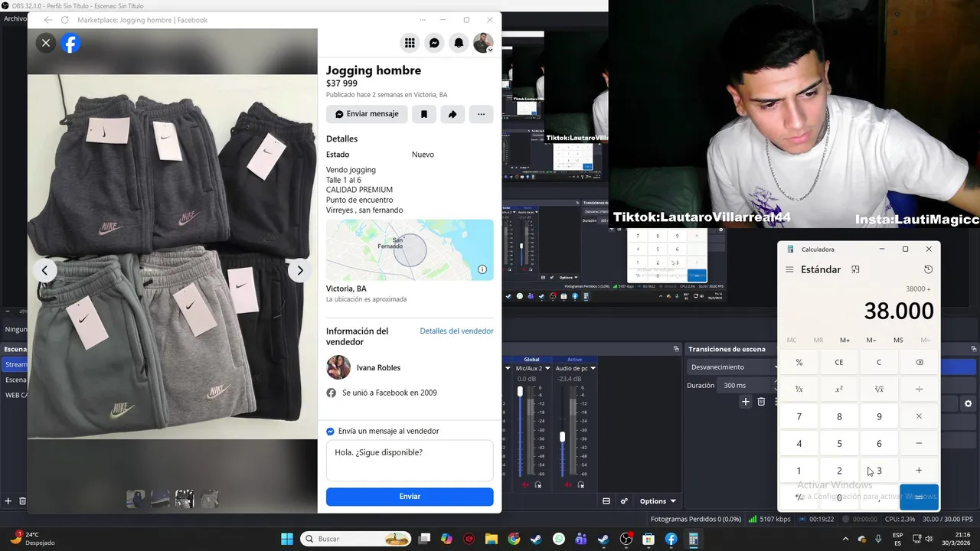Click the blue Enviar button
This screenshot has height=551, width=980.
(x=410, y=497)
